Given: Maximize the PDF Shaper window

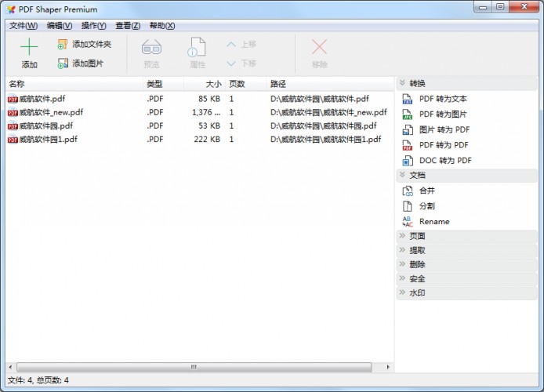Looking at the screenshot, I should click(x=500, y=6).
